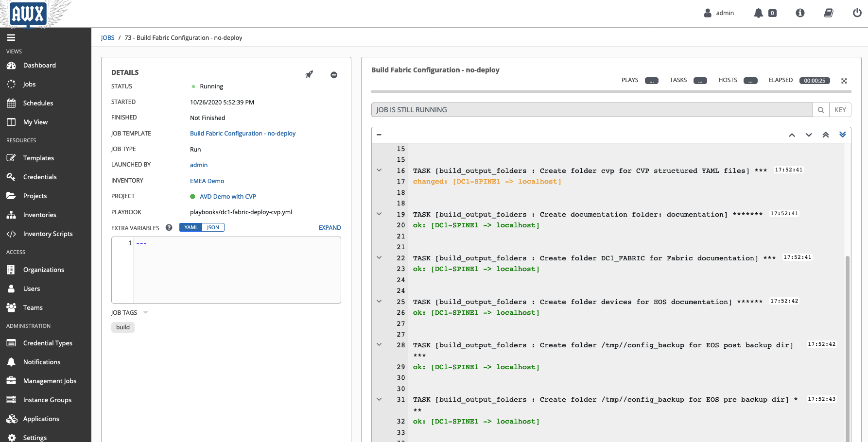The width and height of the screenshot is (868, 442).
Task: Cancel the running job with the minus-circle icon
Action: coord(334,75)
